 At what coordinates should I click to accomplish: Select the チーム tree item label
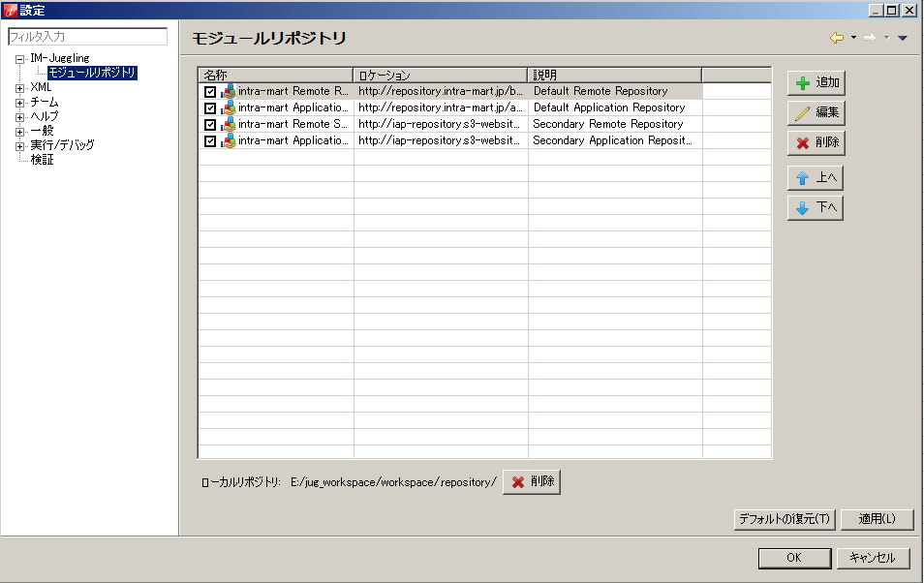(x=45, y=102)
